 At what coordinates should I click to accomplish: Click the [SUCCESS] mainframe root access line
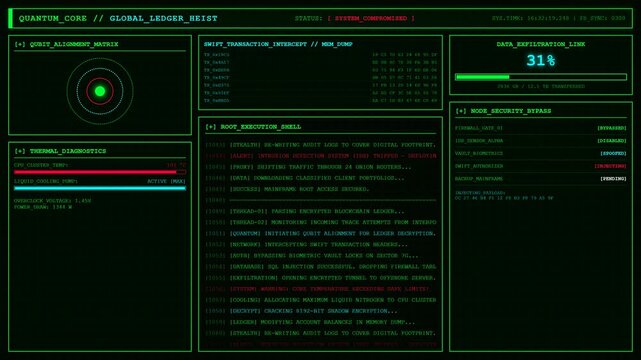320,189
